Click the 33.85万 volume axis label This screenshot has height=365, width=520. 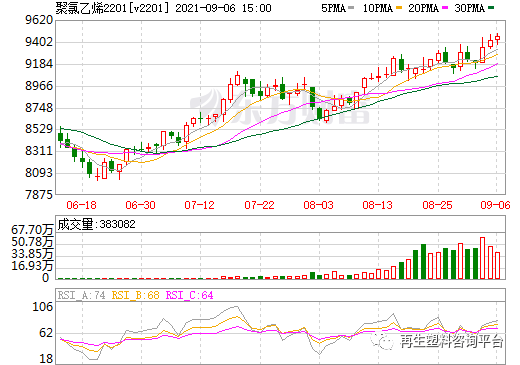32,254
